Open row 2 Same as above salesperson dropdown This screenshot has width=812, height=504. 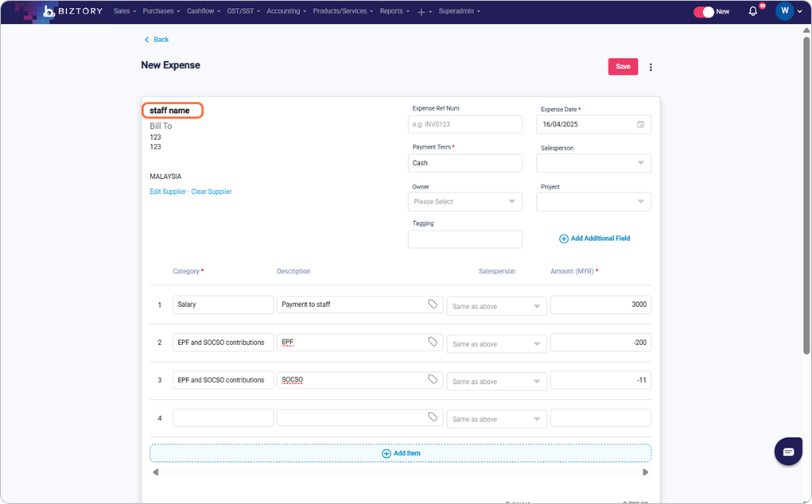496,344
